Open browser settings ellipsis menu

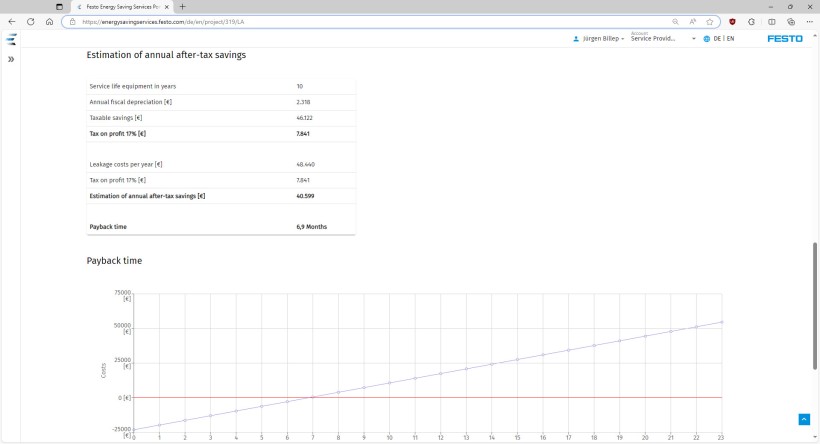[x=810, y=22]
